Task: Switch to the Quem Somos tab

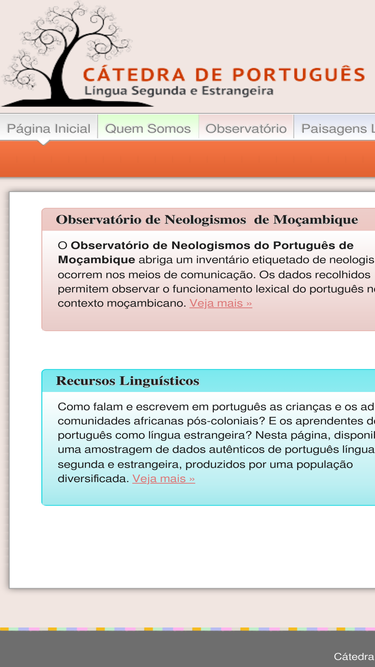Action: [148, 128]
